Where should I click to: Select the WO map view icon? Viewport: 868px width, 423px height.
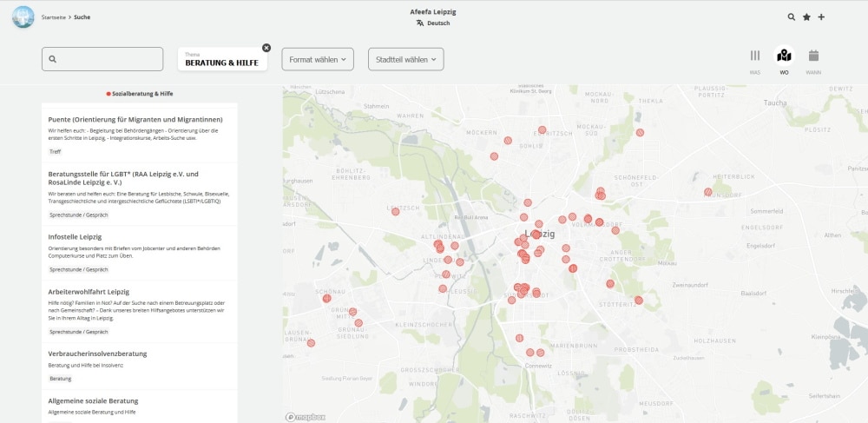click(784, 57)
